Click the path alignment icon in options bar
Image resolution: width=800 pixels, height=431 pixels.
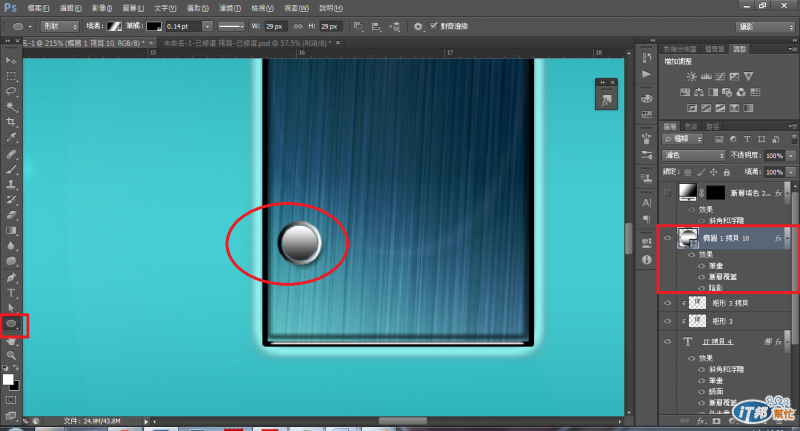click(x=376, y=26)
